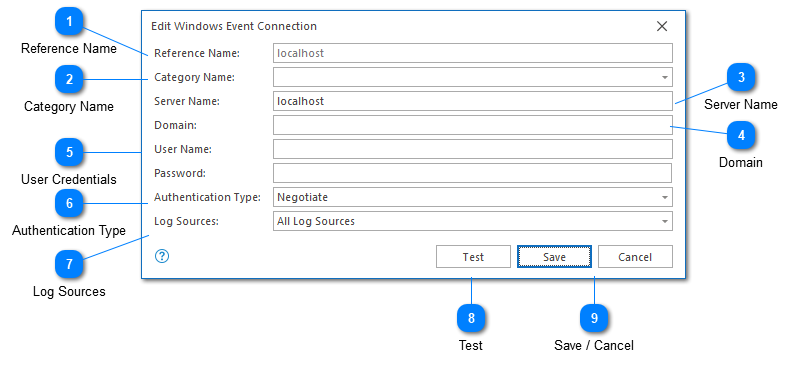Image resolution: width=794 pixels, height=369 pixels.
Task: Cancel editing the connection
Action: pyautogui.click(x=635, y=257)
